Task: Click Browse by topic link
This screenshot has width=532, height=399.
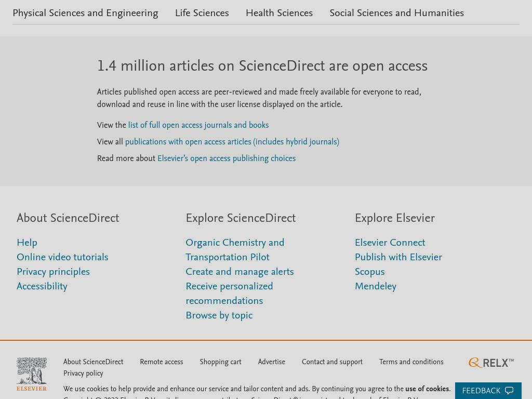Action: click(x=219, y=315)
